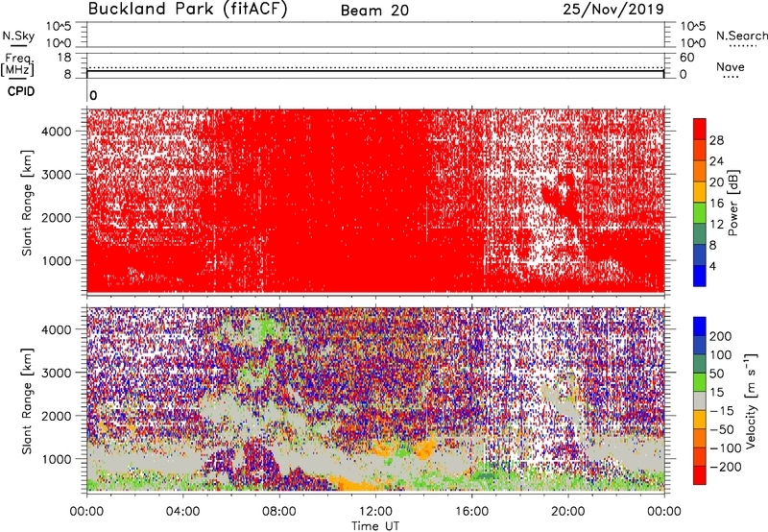Click the 50 label on Velocity colorbar
768x532 pixels.
[716, 374]
